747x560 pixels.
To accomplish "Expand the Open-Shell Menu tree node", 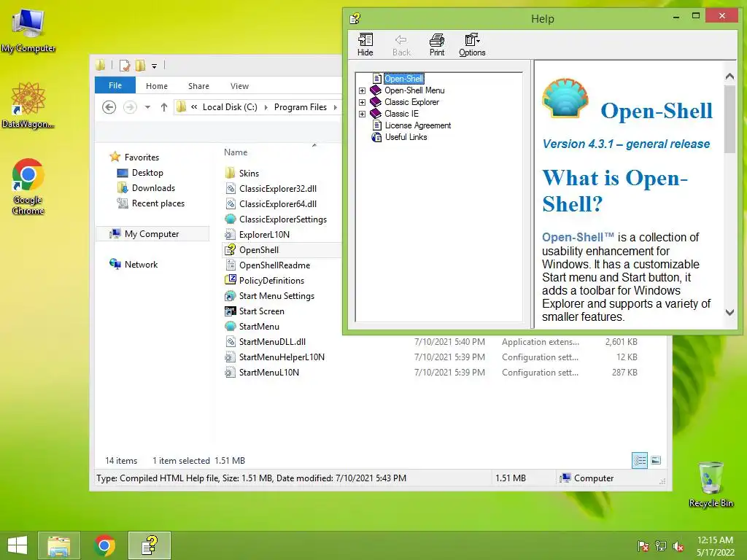I will (362, 90).
